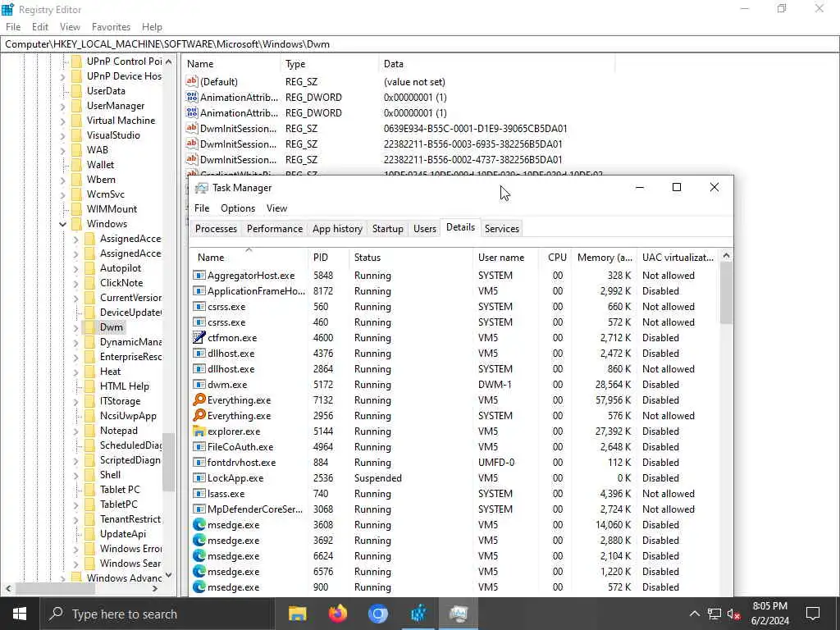Click AggregatorHost.exe process icon

click(199, 276)
